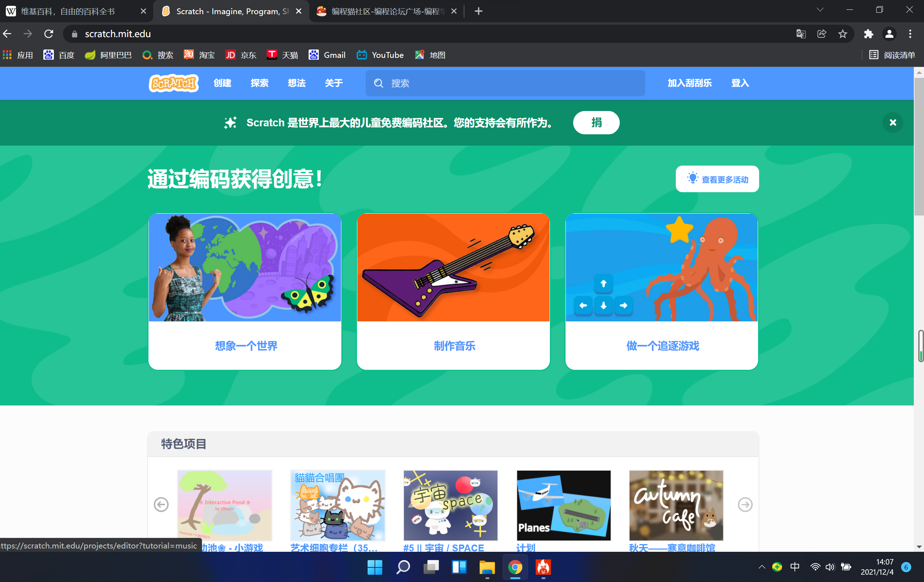Open the Interactive Pond project thumbnail

pos(225,505)
